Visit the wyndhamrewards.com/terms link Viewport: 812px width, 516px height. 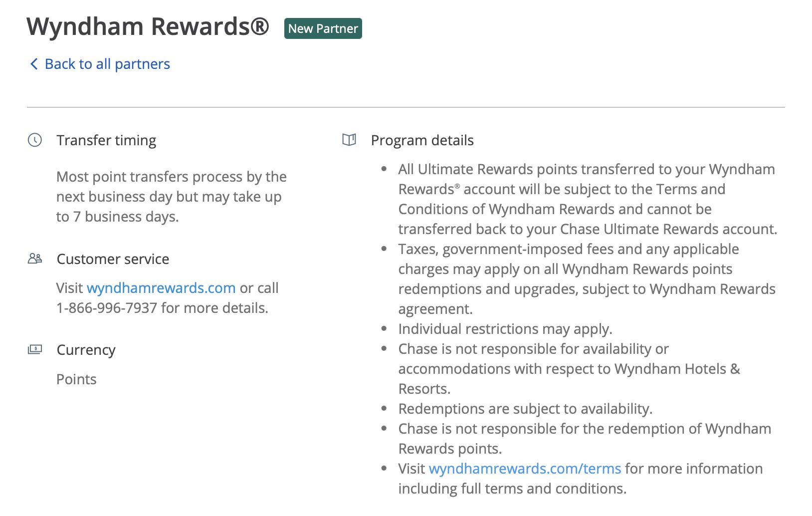(x=524, y=468)
